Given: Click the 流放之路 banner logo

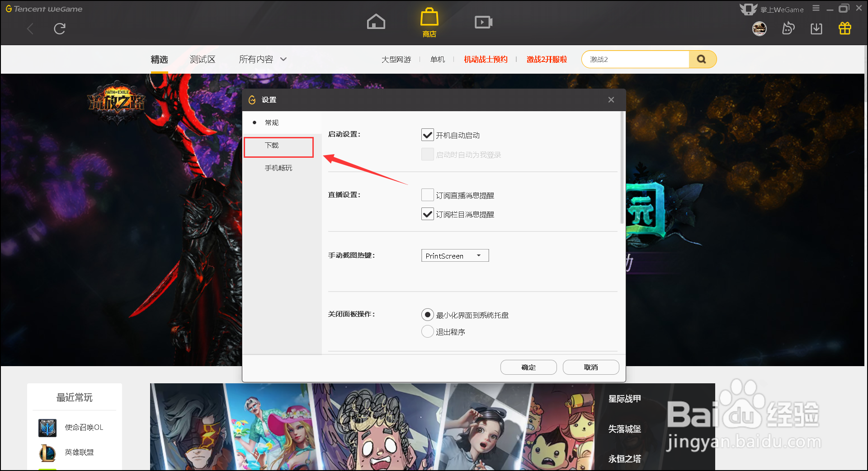Looking at the screenshot, I should click(116, 103).
